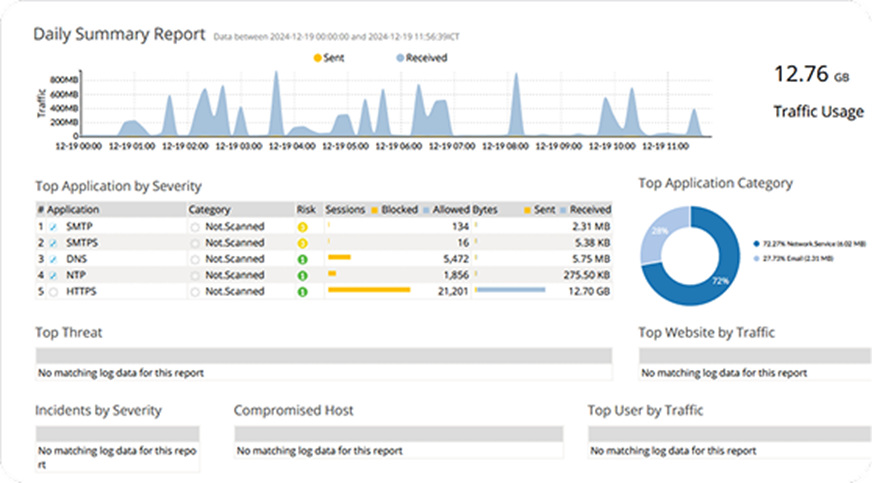The width and height of the screenshot is (872, 483).
Task: Click the HTTPS sessions bar
Action: 369,290
